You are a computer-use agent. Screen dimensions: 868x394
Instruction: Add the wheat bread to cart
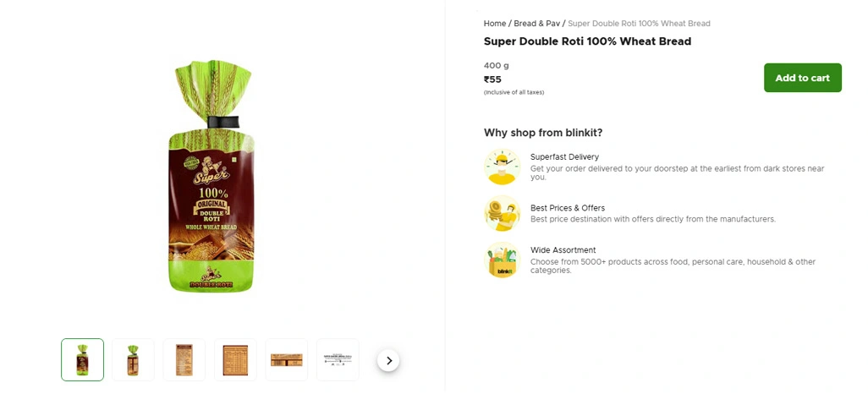coord(802,78)
